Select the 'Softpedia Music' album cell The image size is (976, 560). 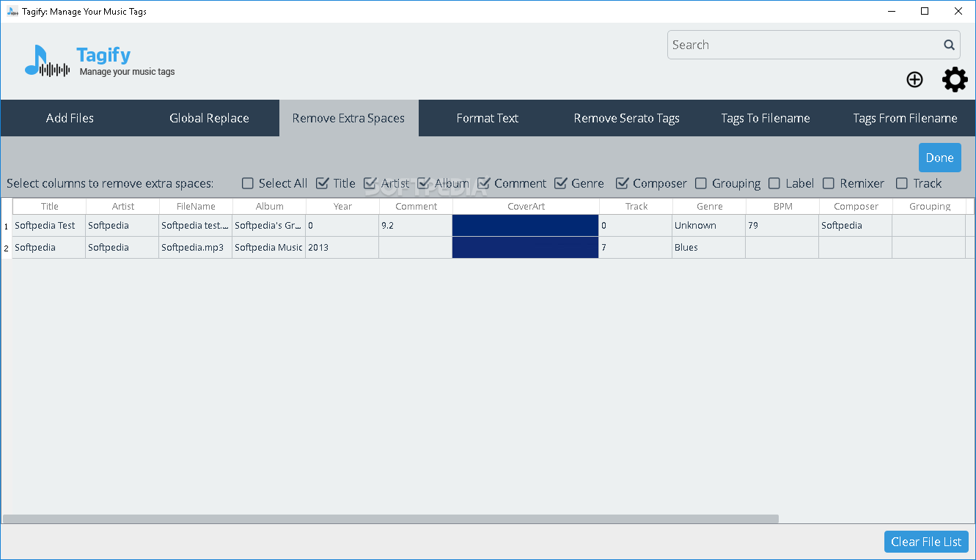tap(269, 247)
